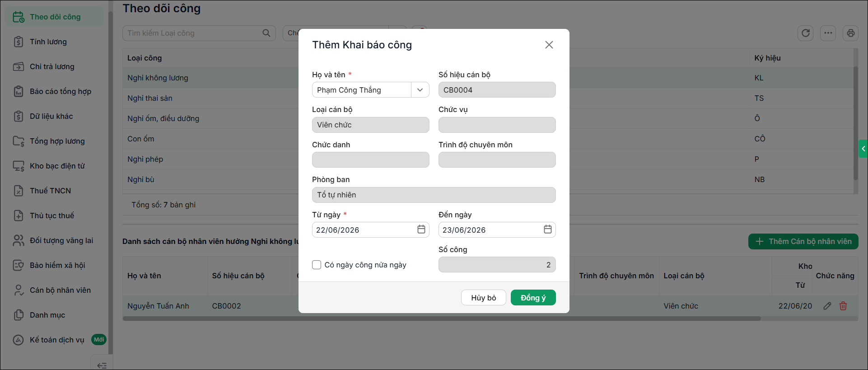
Task: Click the Số công value field
Action: [x=497, y=265]
